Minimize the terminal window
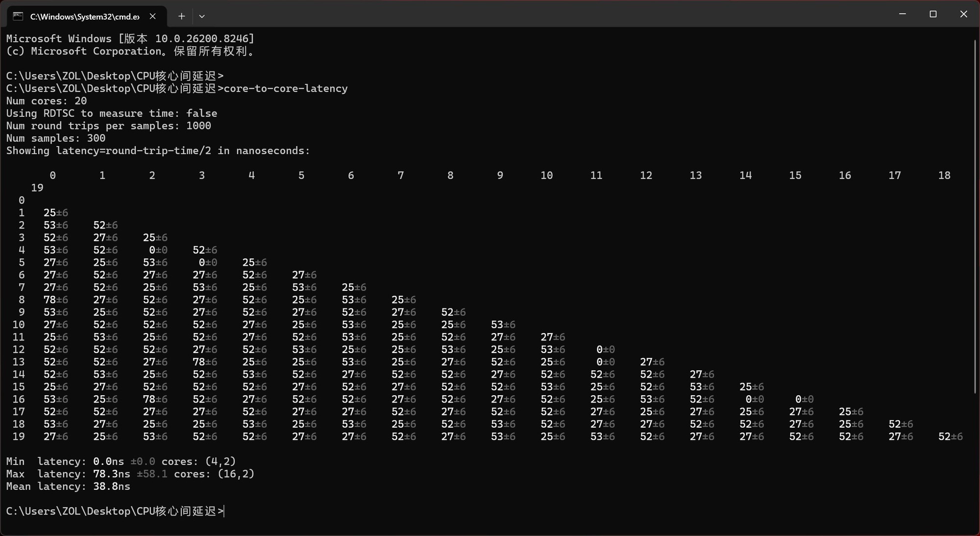Screen dimensions: 980x536 [902, 14]
